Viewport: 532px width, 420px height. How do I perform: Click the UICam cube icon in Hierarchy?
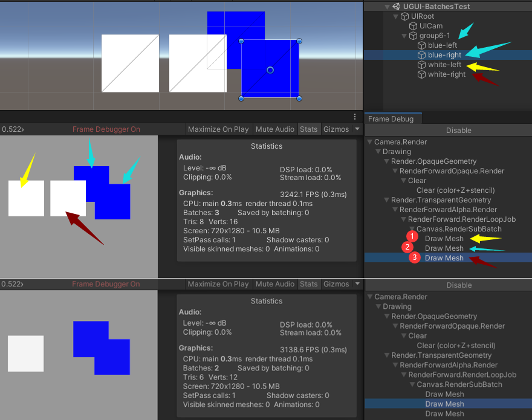point(414,26)
